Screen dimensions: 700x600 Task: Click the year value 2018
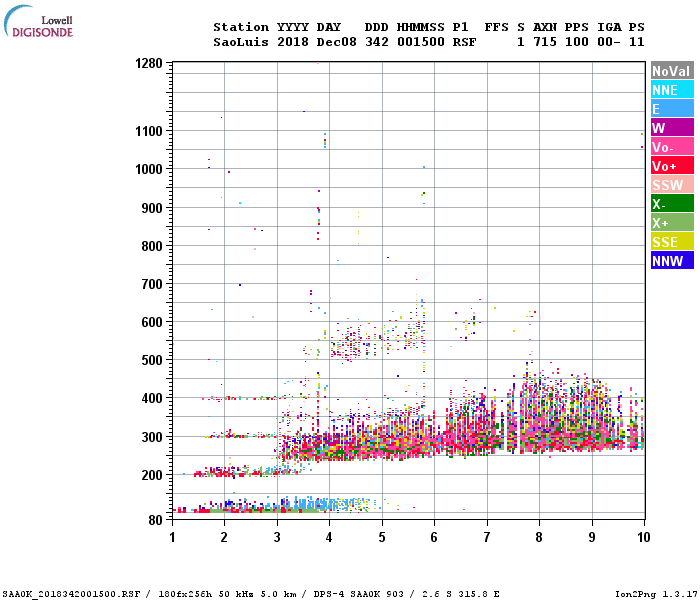click(x=293, y=42)
